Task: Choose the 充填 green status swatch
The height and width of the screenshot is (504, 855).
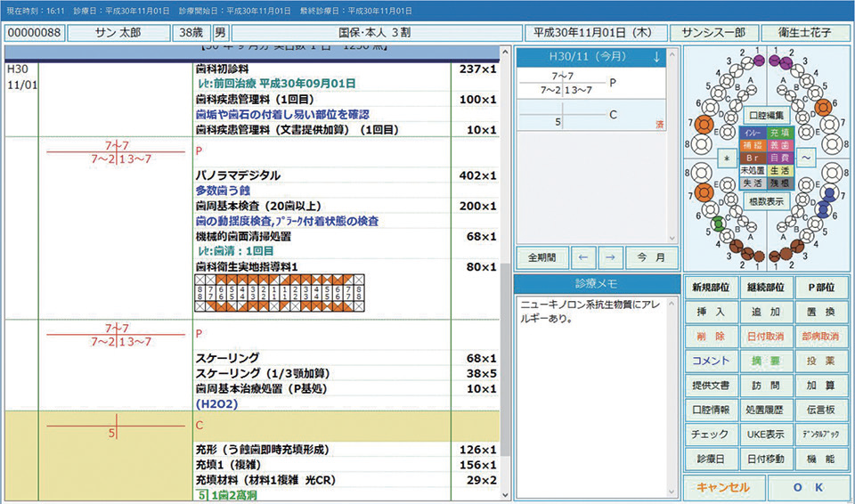Action: pyautogui.click(x=778, y=133)
